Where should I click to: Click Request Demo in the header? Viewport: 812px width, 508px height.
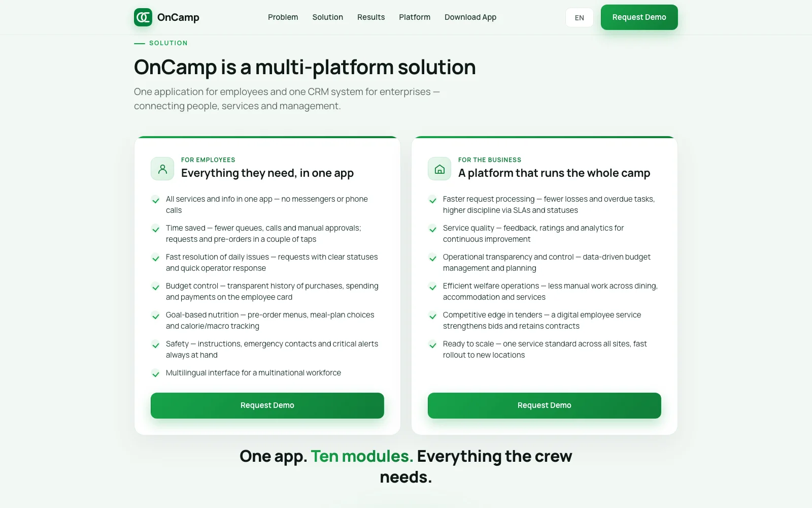639,17
